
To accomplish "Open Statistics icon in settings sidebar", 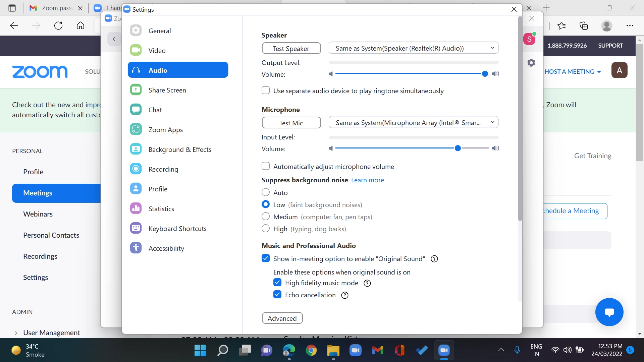I will click(x=136, y=208).
